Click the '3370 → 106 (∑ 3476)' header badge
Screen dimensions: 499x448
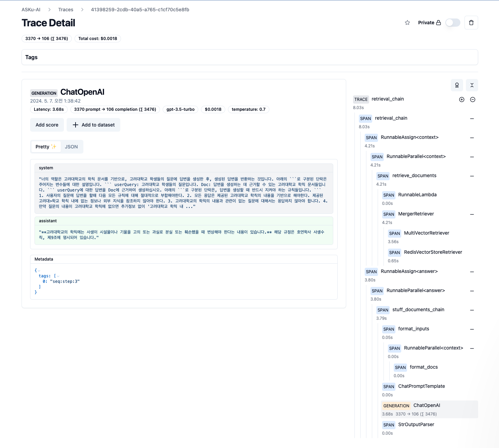pyautogui.click(x=46, y=39)
